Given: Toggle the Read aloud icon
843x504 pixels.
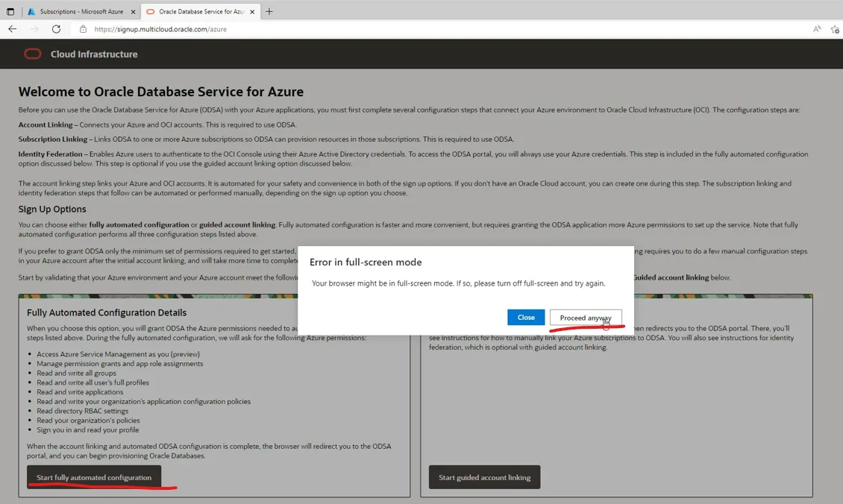Looking at the screenshot, I should pyautogui.click(x=817, y=29).
